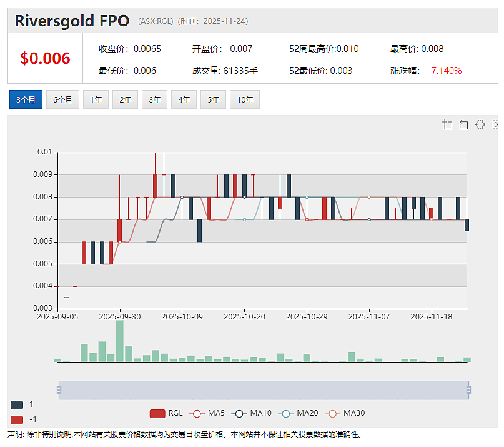The height and width of the screenshot is (447, 504).
Task: Show the 4年 price history
Action: [x=184, y=99]
